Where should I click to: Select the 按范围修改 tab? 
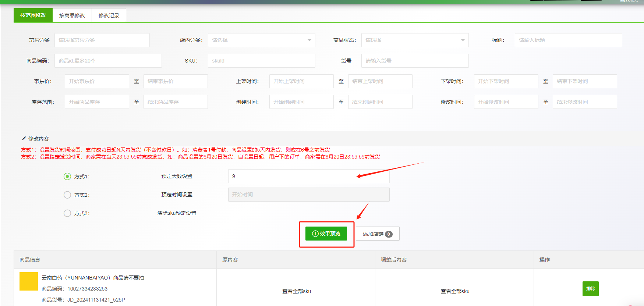tap(33, 15)
